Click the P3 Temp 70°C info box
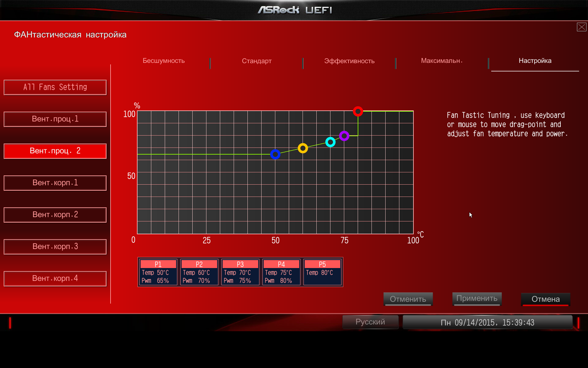This screenshot has height=368, width=588. (x=240, y=272)
